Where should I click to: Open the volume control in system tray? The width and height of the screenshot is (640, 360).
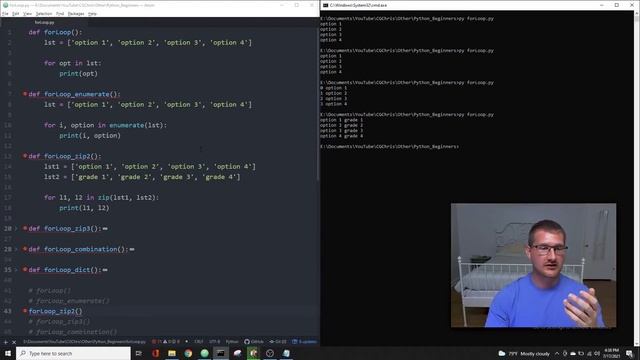coord(597,353)
